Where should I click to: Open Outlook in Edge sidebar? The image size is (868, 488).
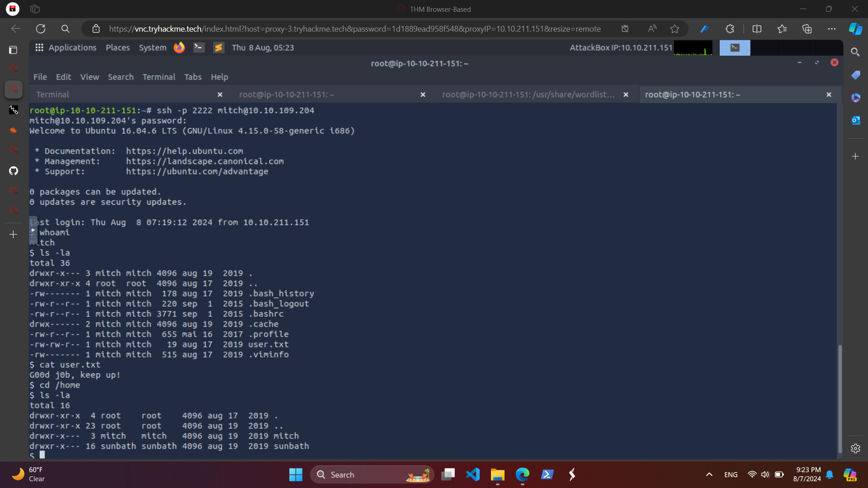pos(855,120)
